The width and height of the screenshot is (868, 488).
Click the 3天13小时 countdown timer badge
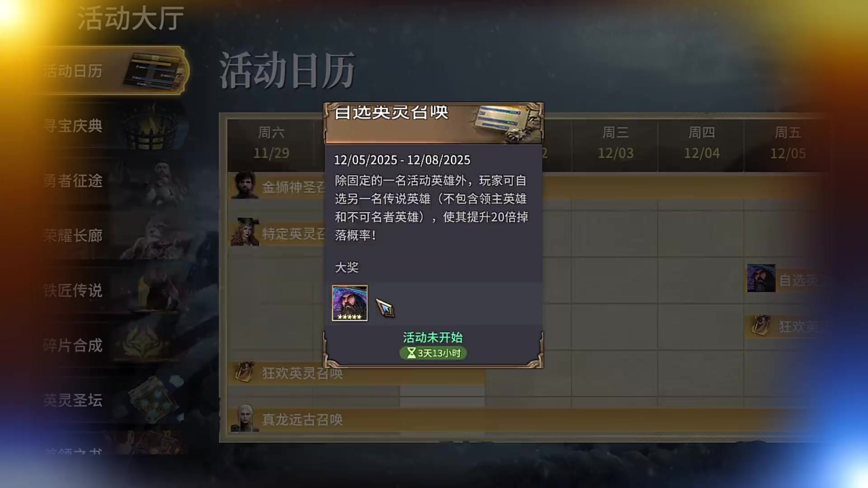pyautogui.click(x=433, y=353)
